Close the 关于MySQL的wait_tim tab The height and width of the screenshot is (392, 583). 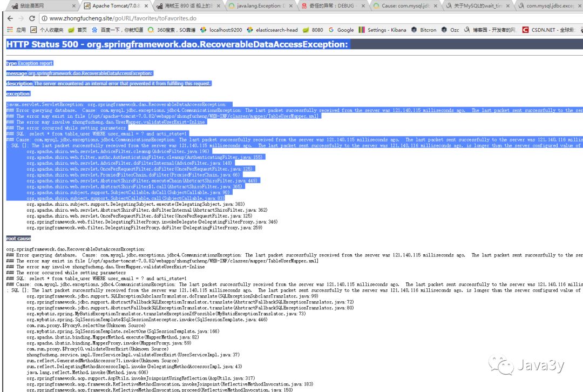508,6
